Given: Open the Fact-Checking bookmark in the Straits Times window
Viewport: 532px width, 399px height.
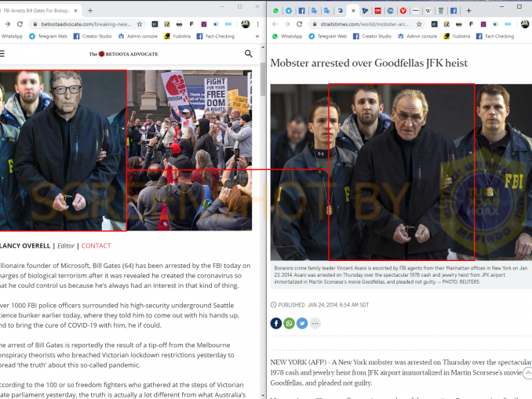Looking at the screenshot, I should coord(494,36).
